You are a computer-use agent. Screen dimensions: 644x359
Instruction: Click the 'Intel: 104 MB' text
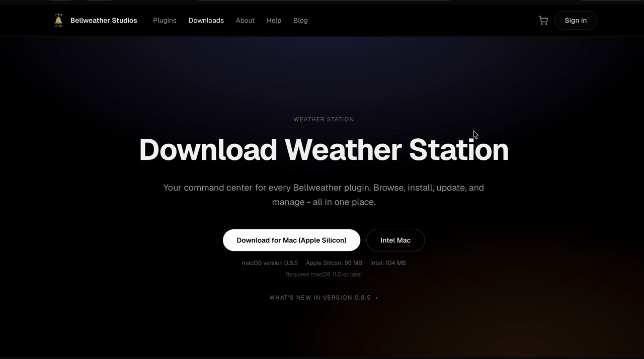point(388,263)
